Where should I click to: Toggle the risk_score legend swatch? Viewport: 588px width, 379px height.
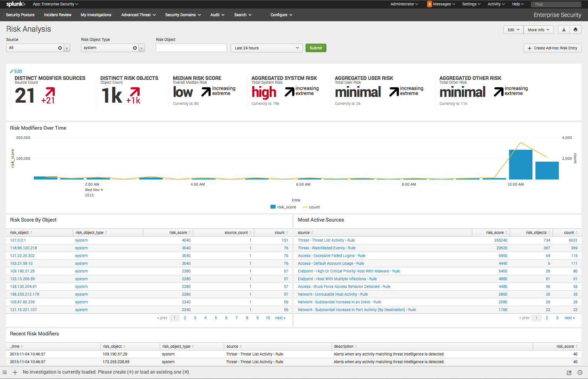(273, 207)
